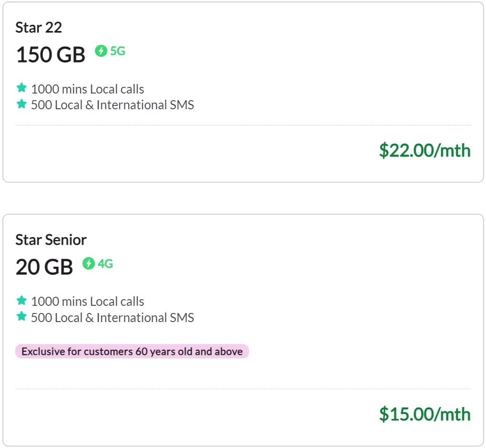Click Star Senior's 1000 mins Local calls text
The width and height of the screenshot is (486, 448).
pos(88,302)
